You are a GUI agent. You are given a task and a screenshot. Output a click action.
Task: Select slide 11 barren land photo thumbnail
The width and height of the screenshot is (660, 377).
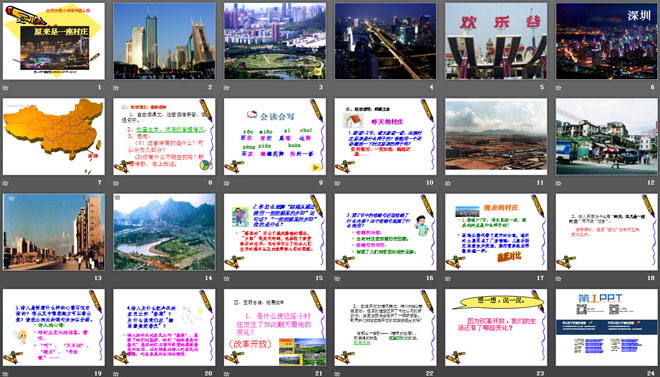[496, 137]
